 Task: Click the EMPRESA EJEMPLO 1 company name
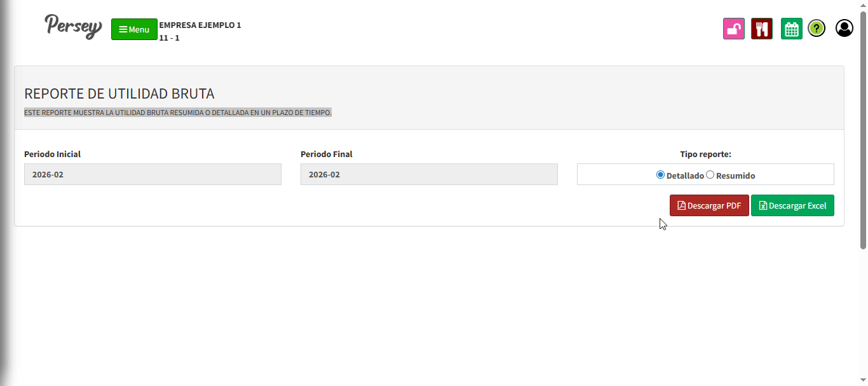(200, 25)
